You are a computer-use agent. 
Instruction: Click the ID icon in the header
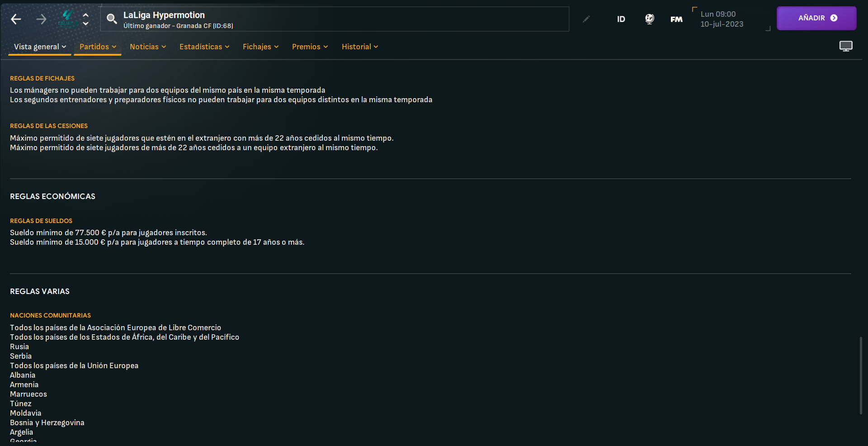[x=621, y=19]
